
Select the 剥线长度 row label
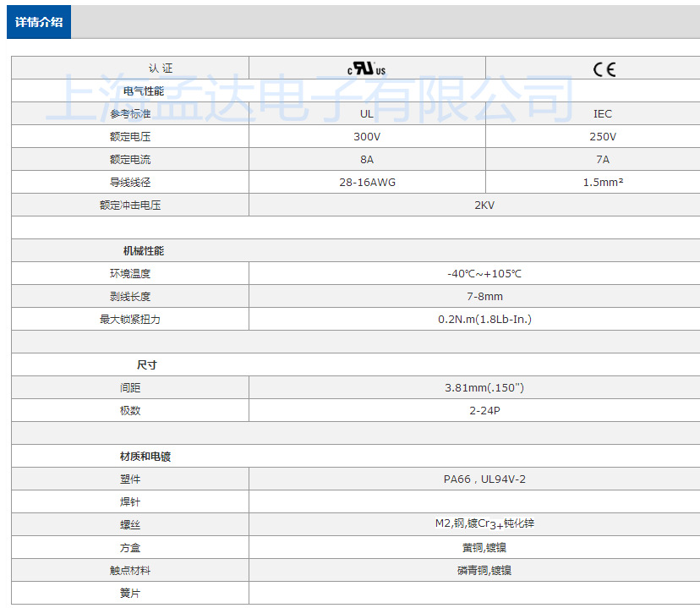130,297
